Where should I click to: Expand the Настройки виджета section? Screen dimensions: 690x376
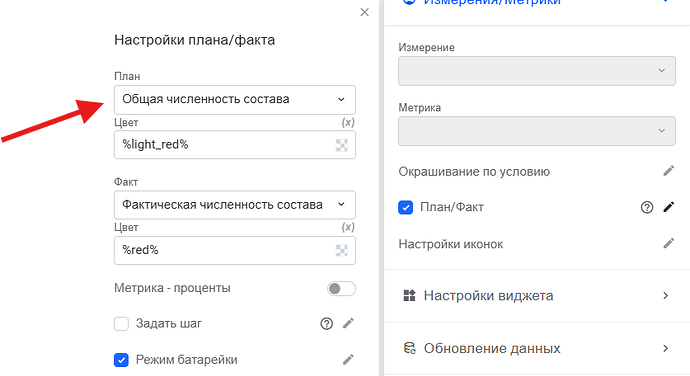click(537, 296)
